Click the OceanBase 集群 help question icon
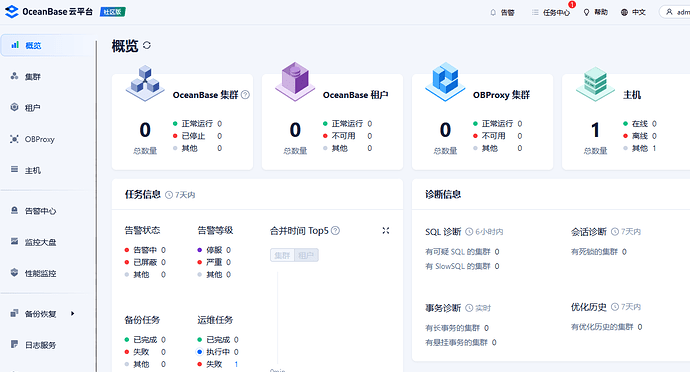 coord(246,95)
